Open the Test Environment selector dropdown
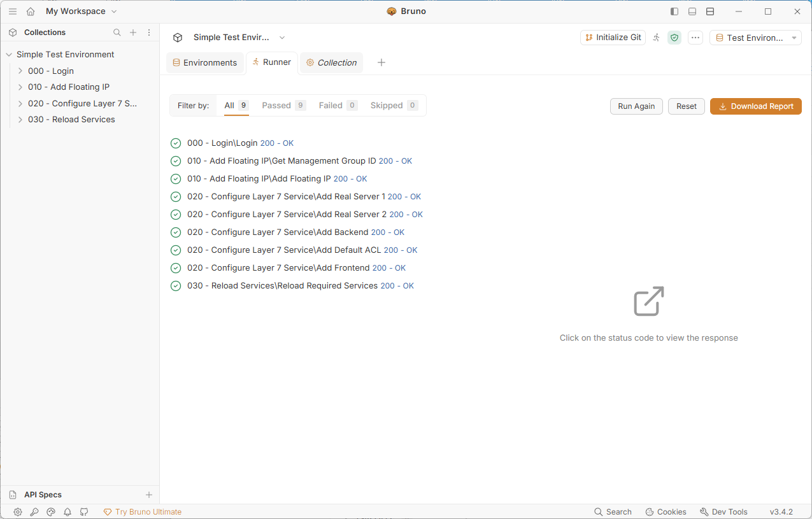Image resolution: width=812 pixels, height=519 pixels. point(755,38)
